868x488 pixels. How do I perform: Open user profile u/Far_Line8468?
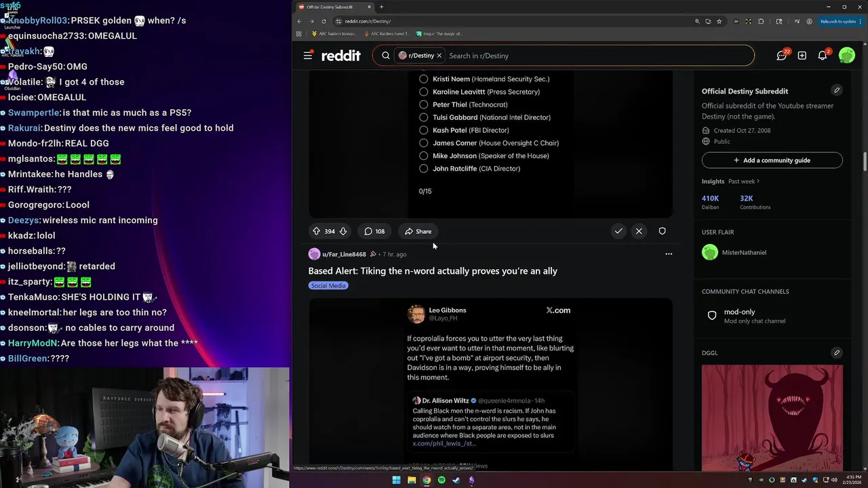tap(344, 254)
